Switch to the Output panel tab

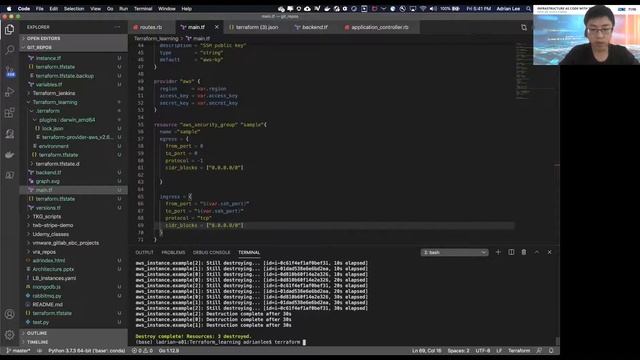point(144,253)
